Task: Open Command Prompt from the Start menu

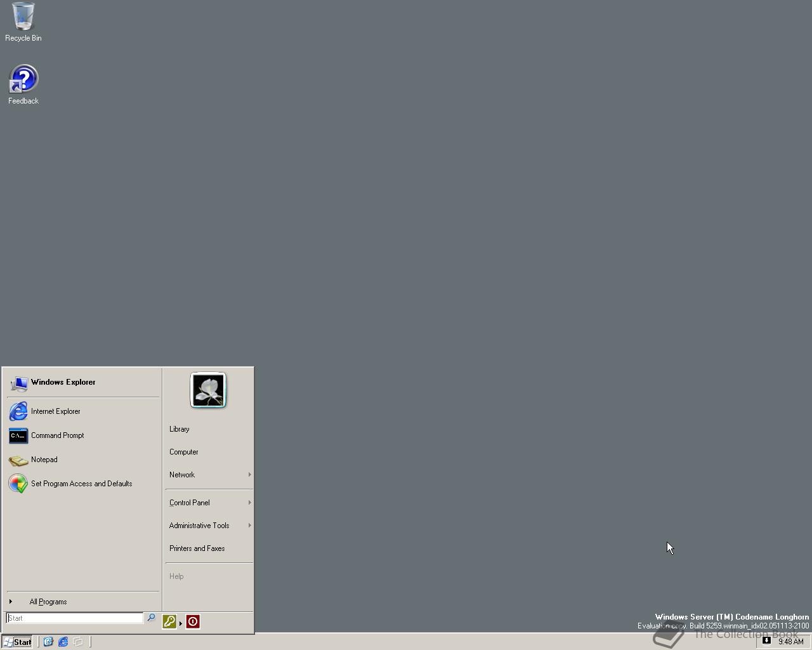Action: pos(82,435)
